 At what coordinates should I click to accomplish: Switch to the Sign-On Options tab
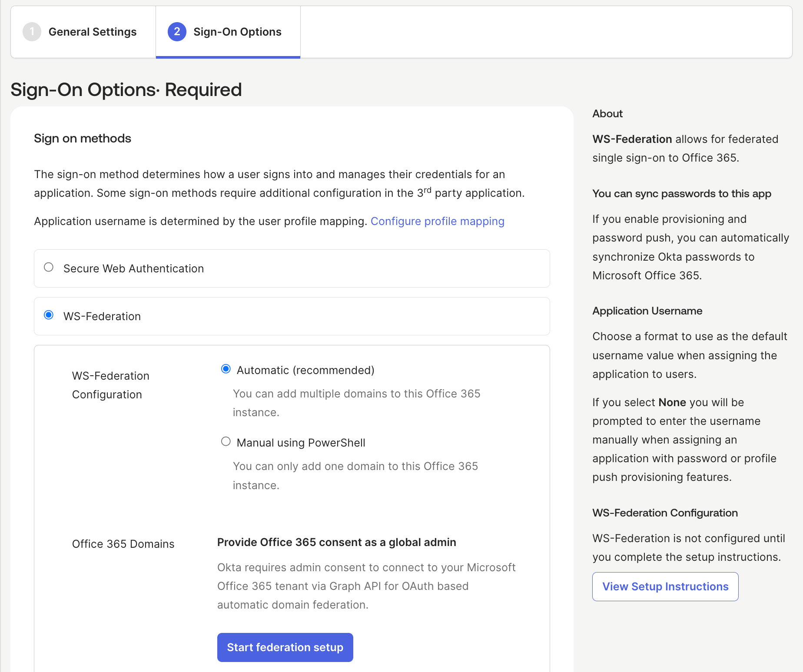click(237, 32)
